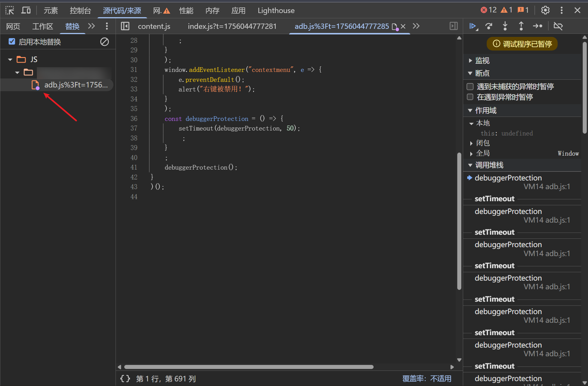Viewport: 588px width, 386px height.
Task: Collapse the 调用堆栈 section
Action: click(489, 165)
